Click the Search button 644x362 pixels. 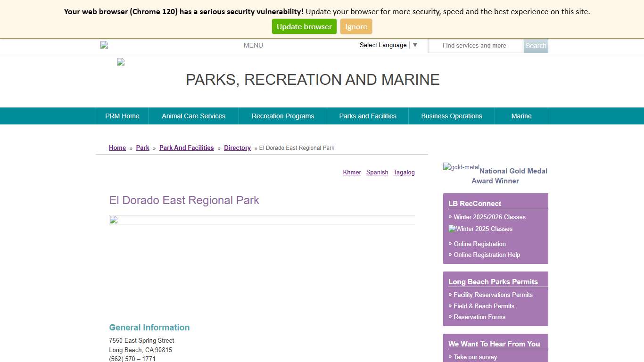pyautogui.click(x=536, y=46)
